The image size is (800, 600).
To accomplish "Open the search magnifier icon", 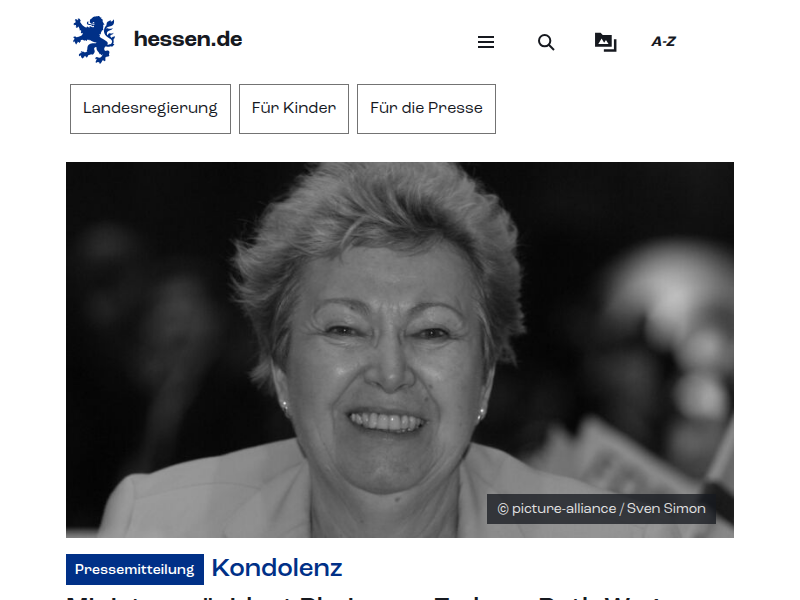I will [x=546, y=42].
